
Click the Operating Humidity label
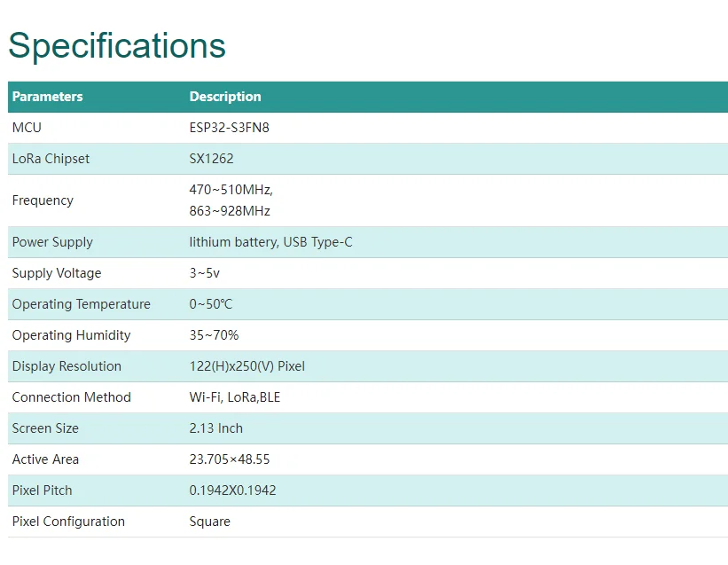[72, 335]
